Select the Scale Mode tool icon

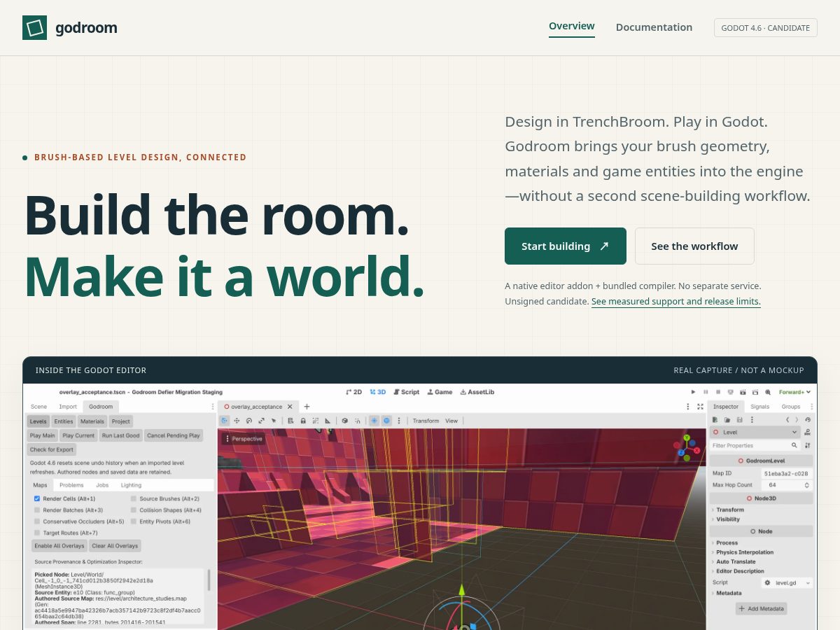coord(261,421)
